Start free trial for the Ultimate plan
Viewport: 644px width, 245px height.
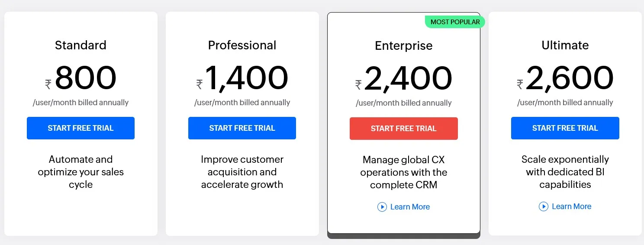click(x=565, y=128)
